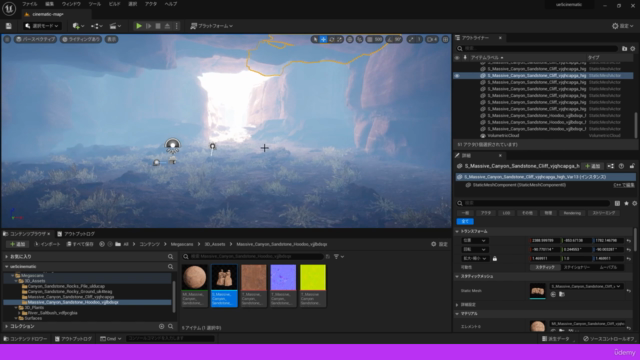
Task: Click the Stop simulation button
Action: pos(158,26)
